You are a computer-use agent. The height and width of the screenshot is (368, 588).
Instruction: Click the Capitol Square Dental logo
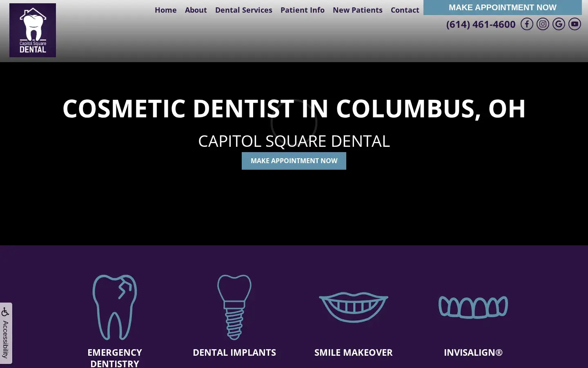pos(33,30)
